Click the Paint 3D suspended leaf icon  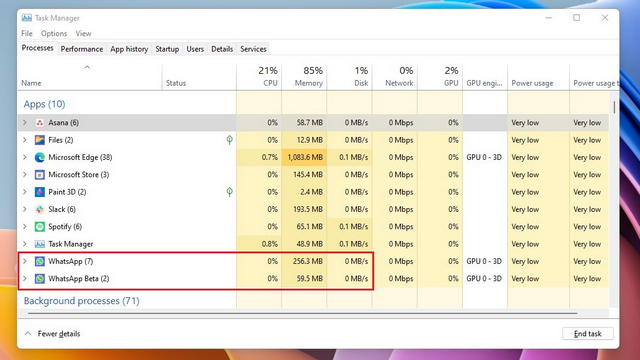(229, 192)
